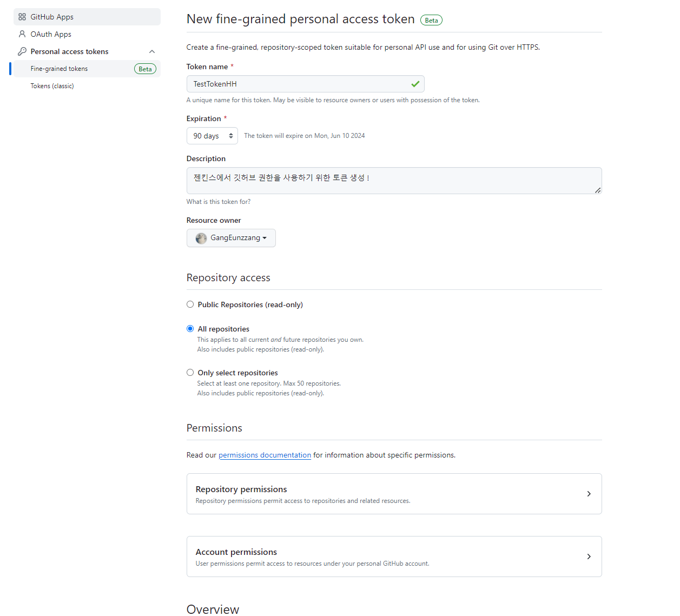
Task: Click the key icon beside Personal access tokens
Action: tap(22, 51)
